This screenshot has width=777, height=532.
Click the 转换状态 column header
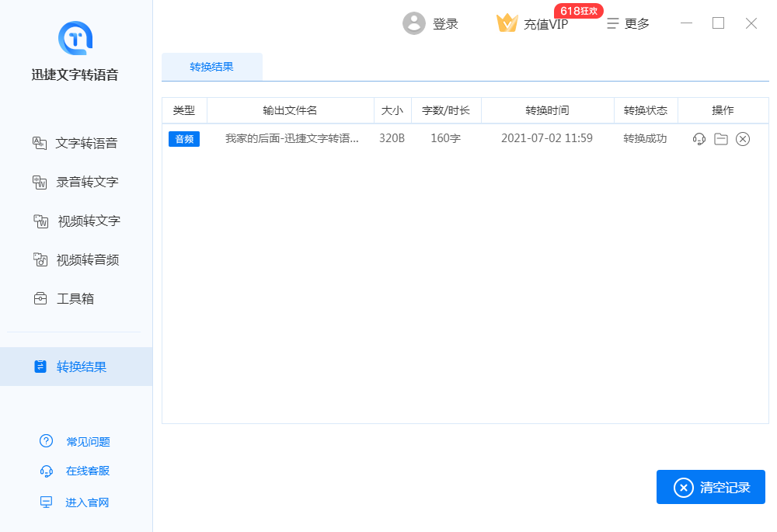(646, 110)
